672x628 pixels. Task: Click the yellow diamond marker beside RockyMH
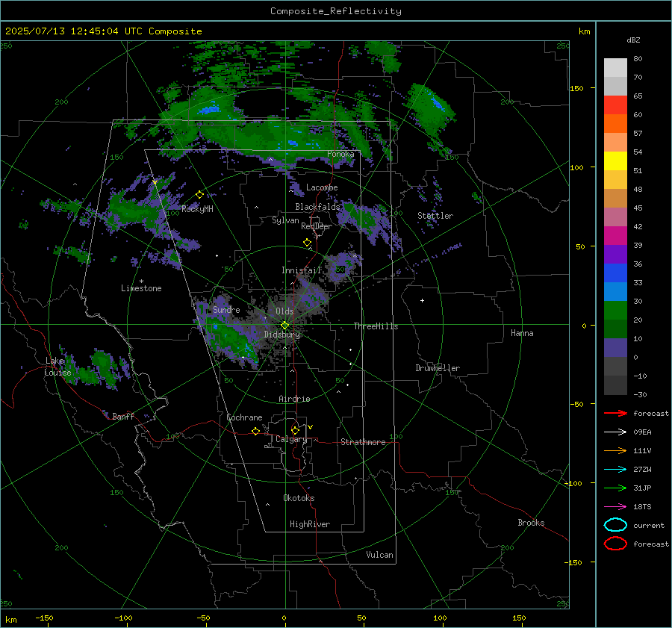coord(199,195)
